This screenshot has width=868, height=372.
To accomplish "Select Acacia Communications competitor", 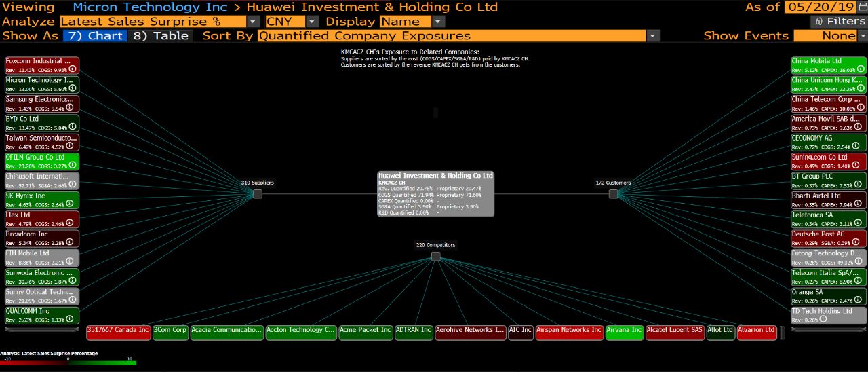I will 226,333.
